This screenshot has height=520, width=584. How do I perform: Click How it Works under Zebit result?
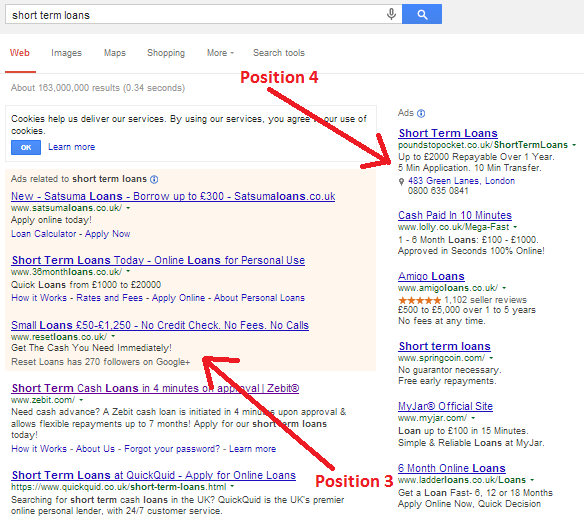(39, 449)
